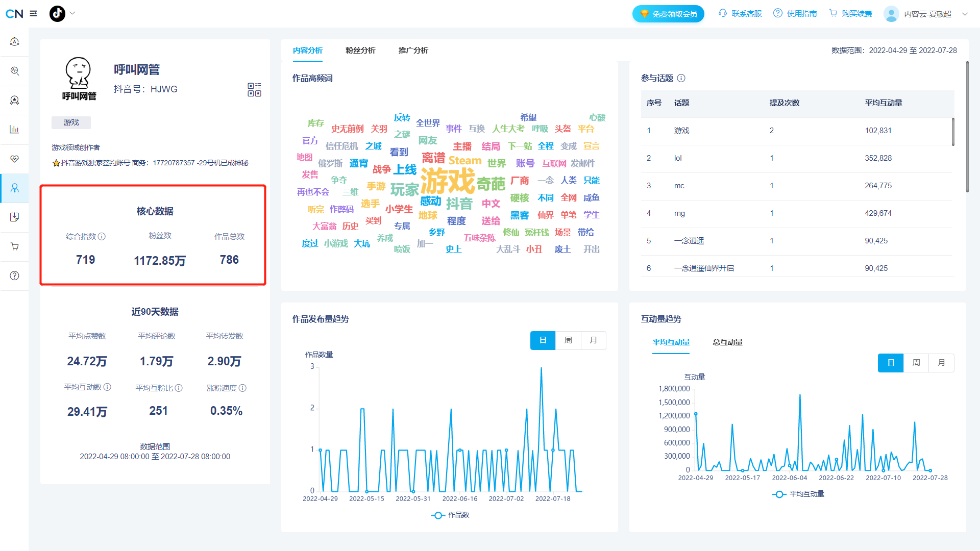Click topic row rng
Screen dimensions: 980x551
tap(796, 214)
